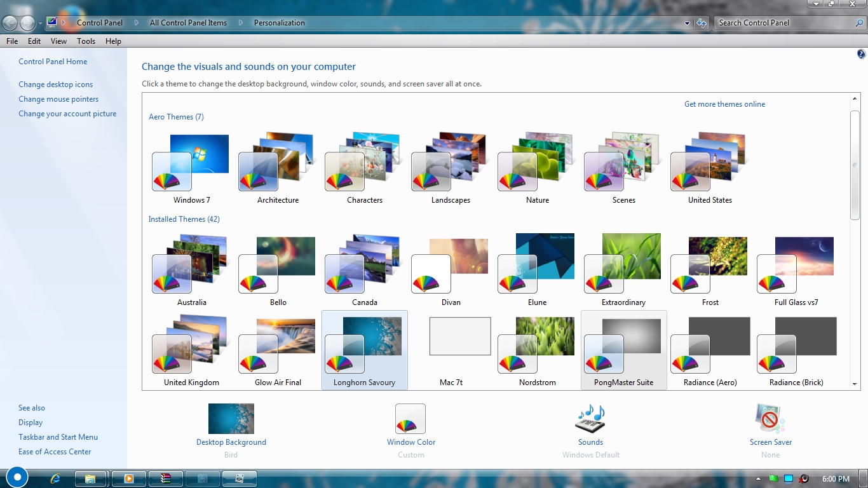Show hidden tray icons arrow

pyautogui.click(x=758, y=479)
